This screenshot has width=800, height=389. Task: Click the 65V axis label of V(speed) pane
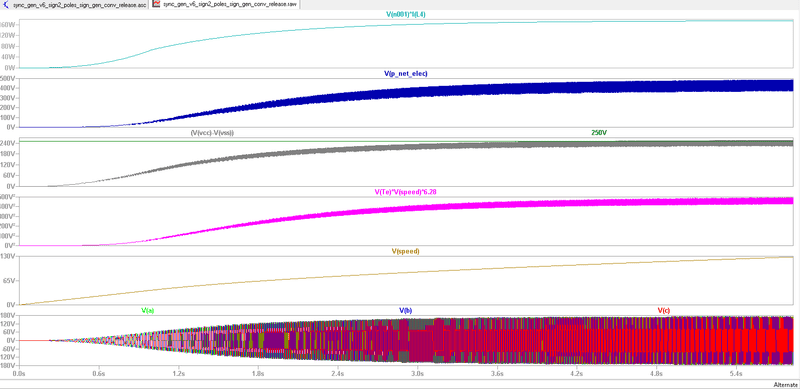(x=10, y=280)
